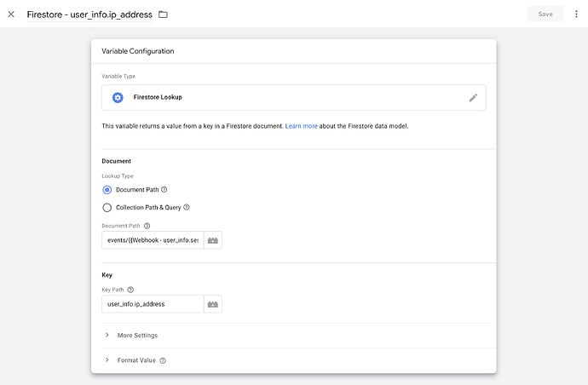Click the Key Path field with user_info.ip_address
The width and height of the screenshot is (588, 385).
click(153, 304)
